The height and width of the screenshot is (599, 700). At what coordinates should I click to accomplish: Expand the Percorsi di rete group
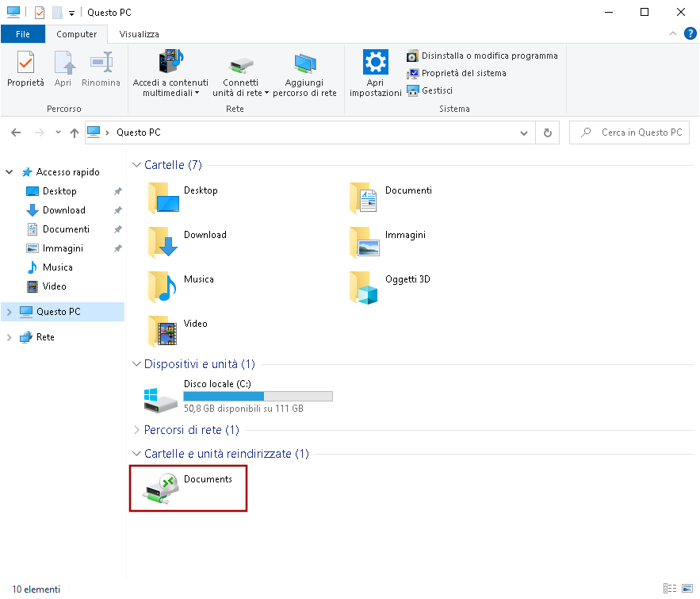coord(136,430)
